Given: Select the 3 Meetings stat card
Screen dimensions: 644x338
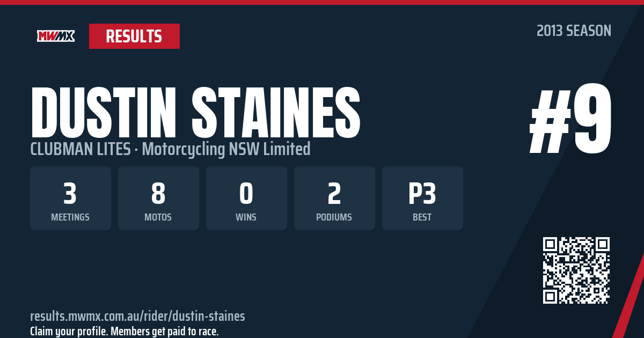Looking at the screenshot, I should (70, 198).
